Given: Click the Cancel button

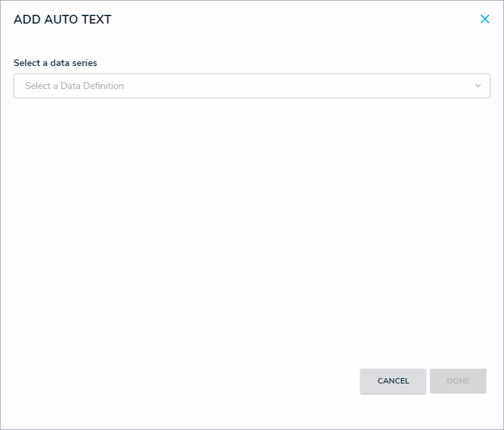Looking at the screenshot, I should pos(393,381).
